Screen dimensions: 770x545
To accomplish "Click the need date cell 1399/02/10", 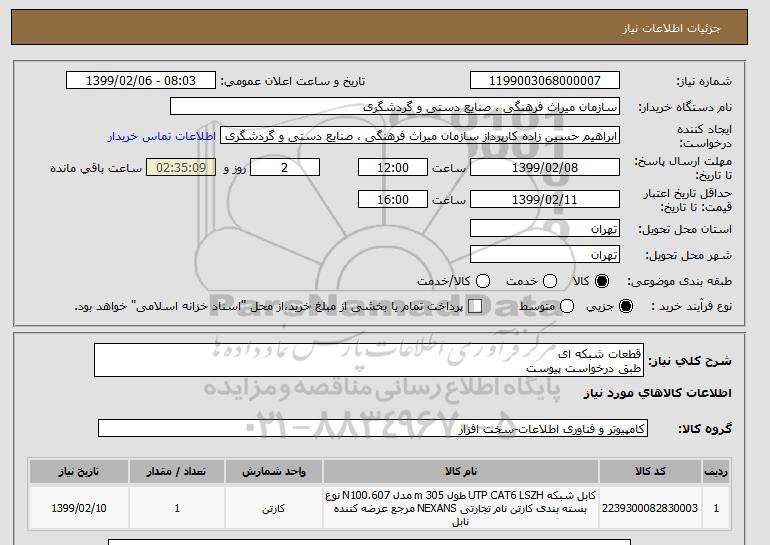I will coord(79,508).
